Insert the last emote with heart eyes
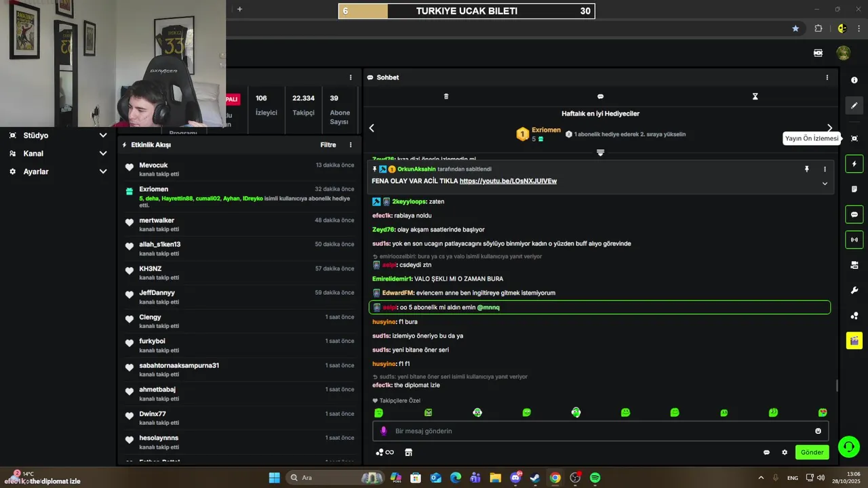 pos(823,412)
